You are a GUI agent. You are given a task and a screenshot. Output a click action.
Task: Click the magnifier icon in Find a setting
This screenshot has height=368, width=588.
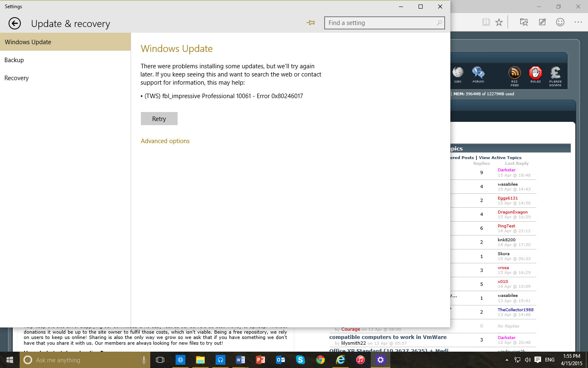click(x=439, y=23)
